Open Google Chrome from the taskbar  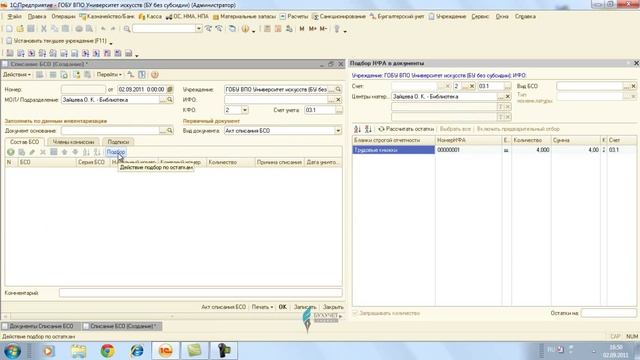(107, 351)
